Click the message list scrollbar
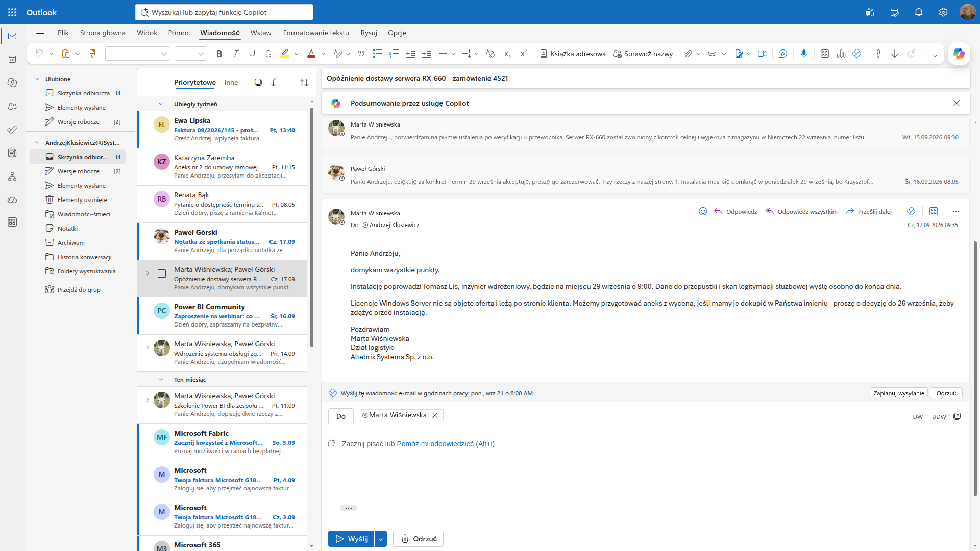The image size is (980, 551). tap(312, 228)
